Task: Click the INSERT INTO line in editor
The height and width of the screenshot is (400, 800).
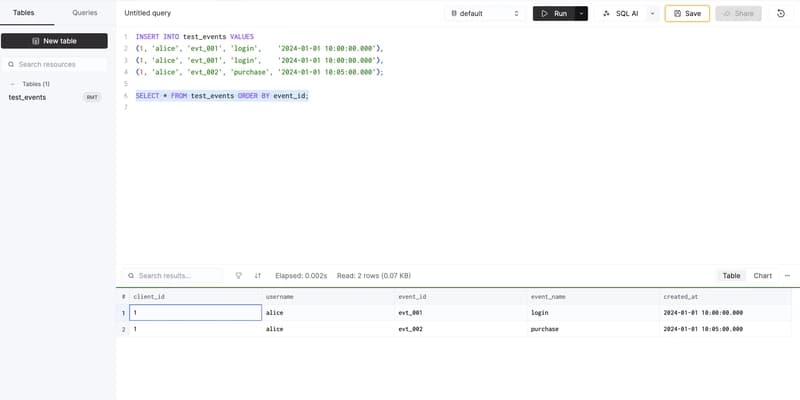Action: (194, 37)
